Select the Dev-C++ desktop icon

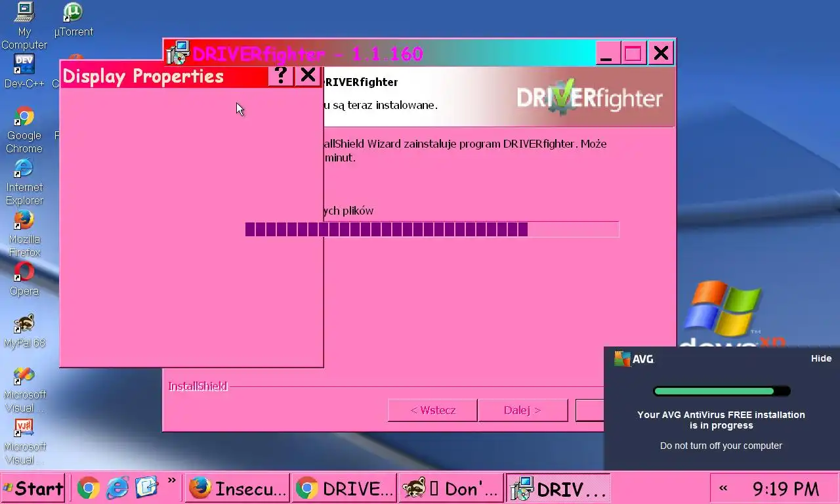tap(24, 72)
